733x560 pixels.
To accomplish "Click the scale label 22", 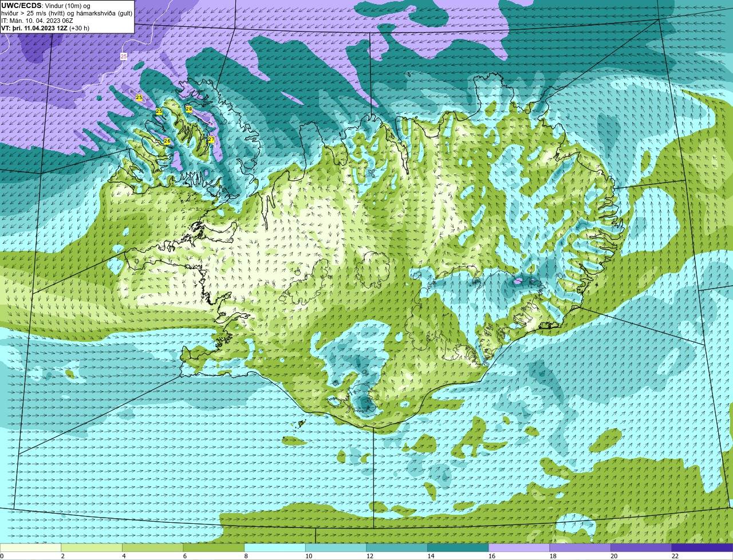I will click(x=675, y=556).
